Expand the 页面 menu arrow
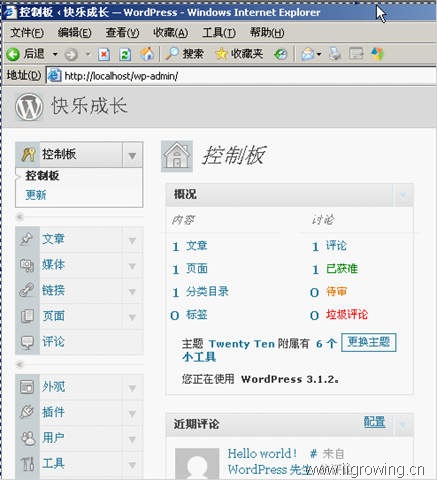The image size is (437, 480). click(x=132, y=317)
